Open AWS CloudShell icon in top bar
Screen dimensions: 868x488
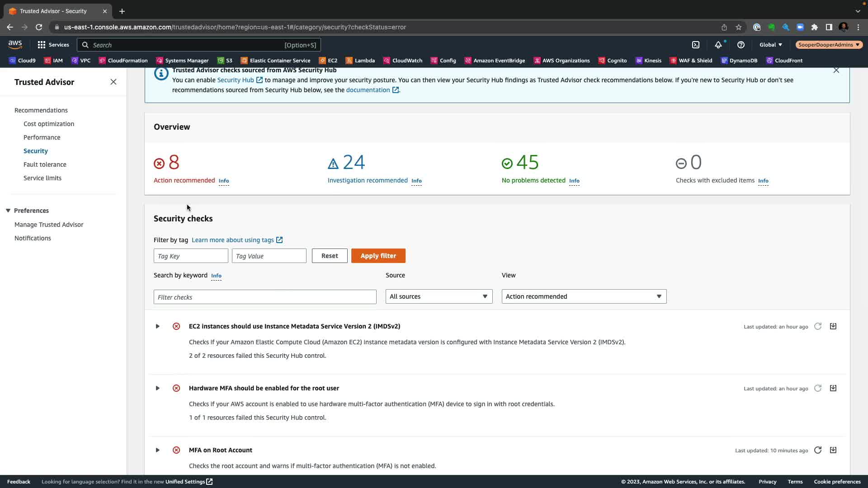pyautogui.click(x=696, y=45)
